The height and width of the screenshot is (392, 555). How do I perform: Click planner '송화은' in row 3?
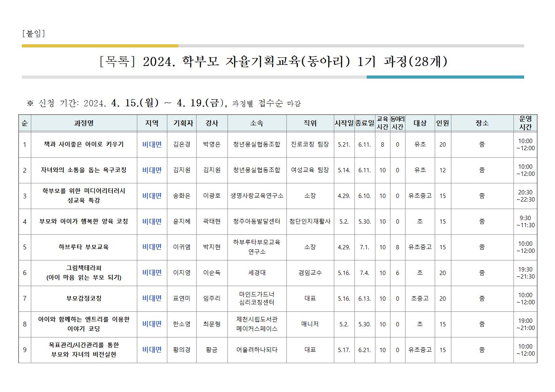click(x=182, y=196)
